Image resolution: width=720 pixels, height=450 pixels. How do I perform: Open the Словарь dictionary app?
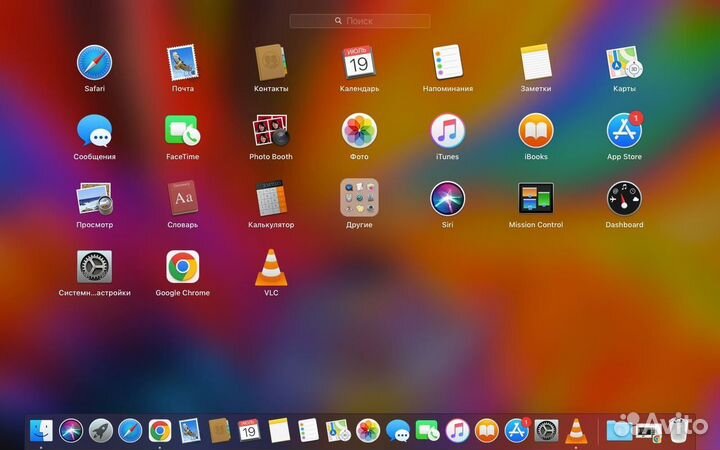tap(183, 198)
